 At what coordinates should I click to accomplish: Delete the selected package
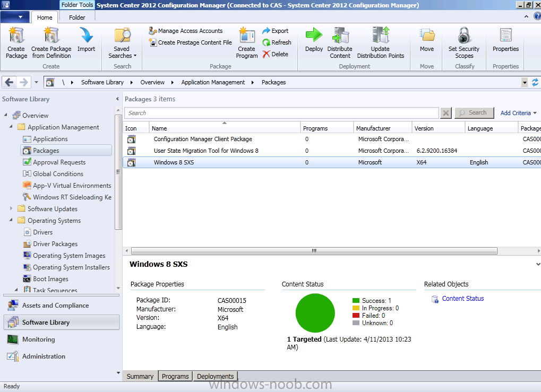point(275,54)
